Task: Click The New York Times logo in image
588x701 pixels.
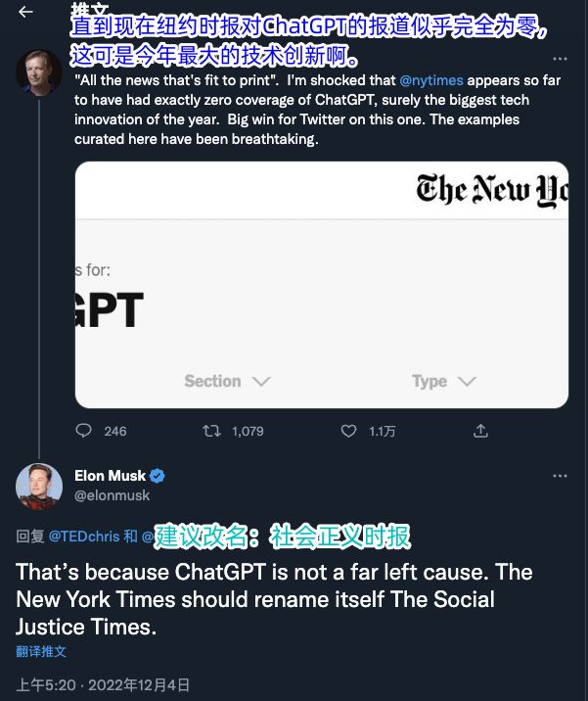Action: 492,190
